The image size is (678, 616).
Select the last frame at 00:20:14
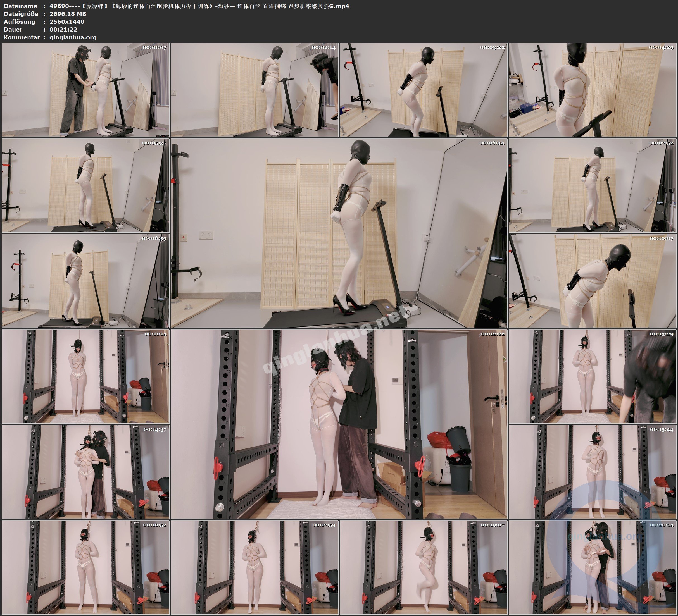pos(592,567)
